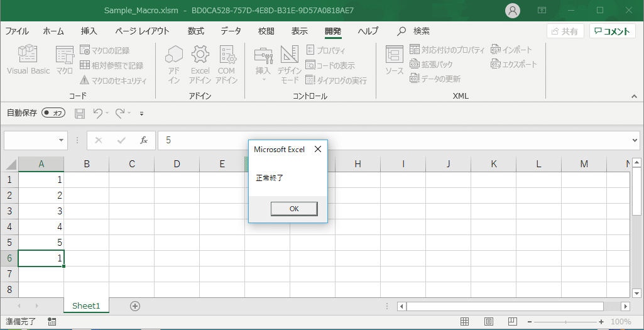Show コードの表示 for control
Viewport: 644px width, 330px height.
[x=330, y=65]
